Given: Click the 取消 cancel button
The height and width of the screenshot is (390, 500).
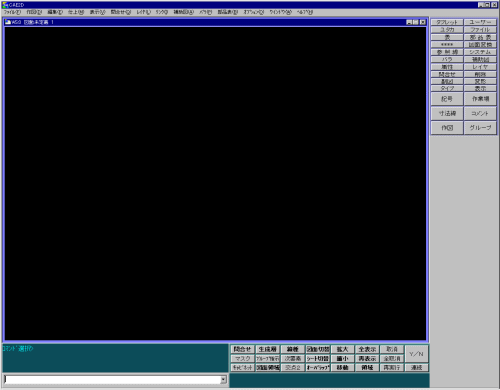Looking at the screenshot, I should coord(392,349).
